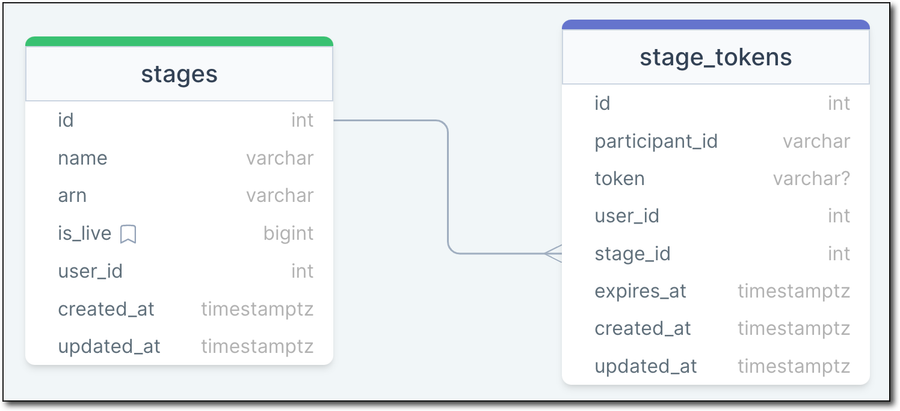Click the is_live field label
Screen dimensions: 900x411
point(84,234)
